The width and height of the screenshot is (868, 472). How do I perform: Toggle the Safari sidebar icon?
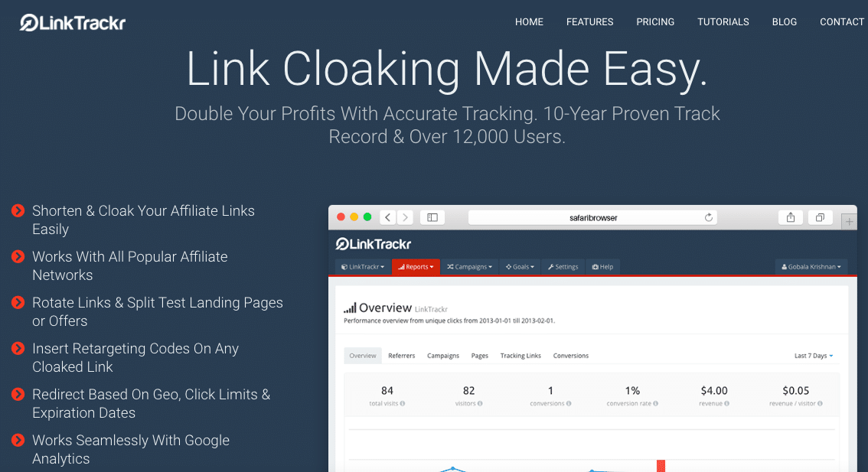pos(432,217)
